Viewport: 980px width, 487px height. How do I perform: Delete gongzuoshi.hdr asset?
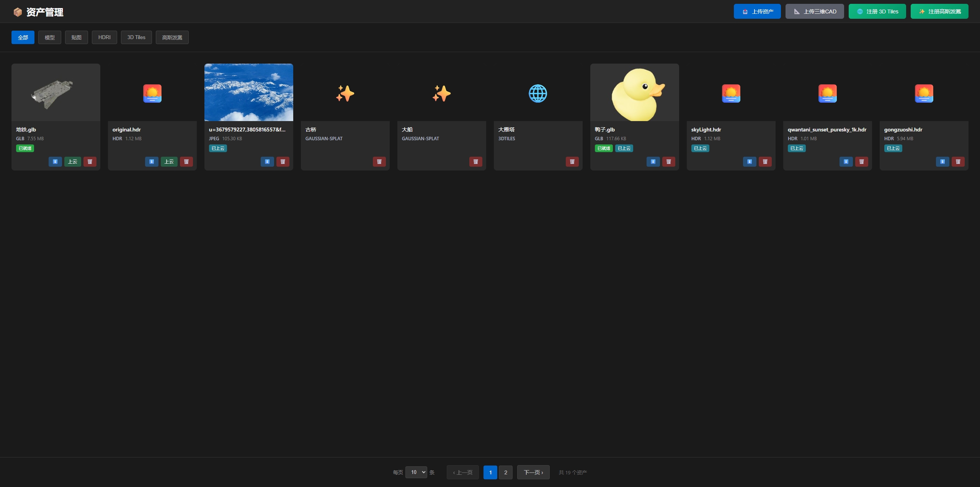tap(958, 162)
